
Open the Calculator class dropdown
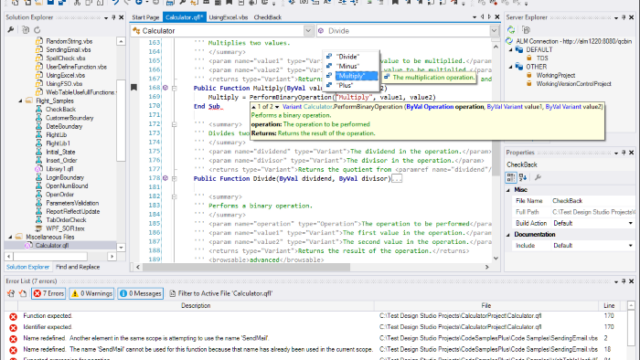point(308,31)
